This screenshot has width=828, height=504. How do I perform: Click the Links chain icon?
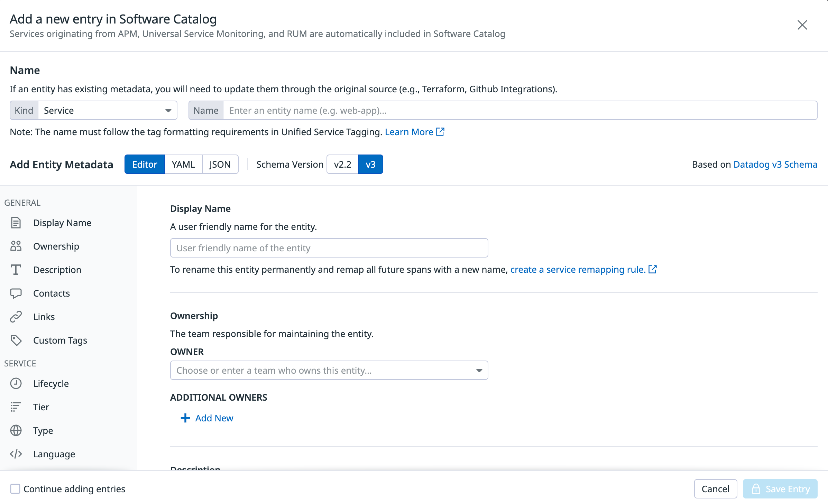click(x=16, y=317)
